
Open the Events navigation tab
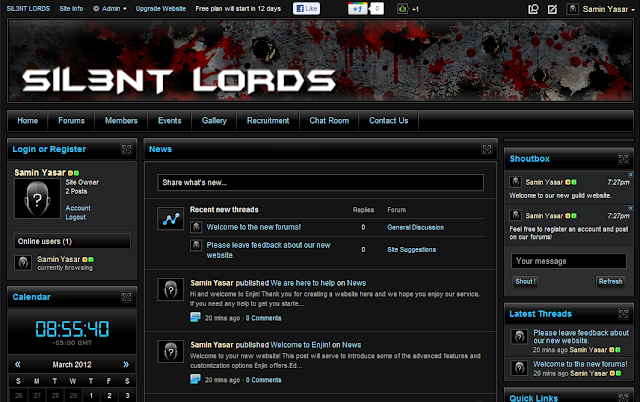pos(169,121)
